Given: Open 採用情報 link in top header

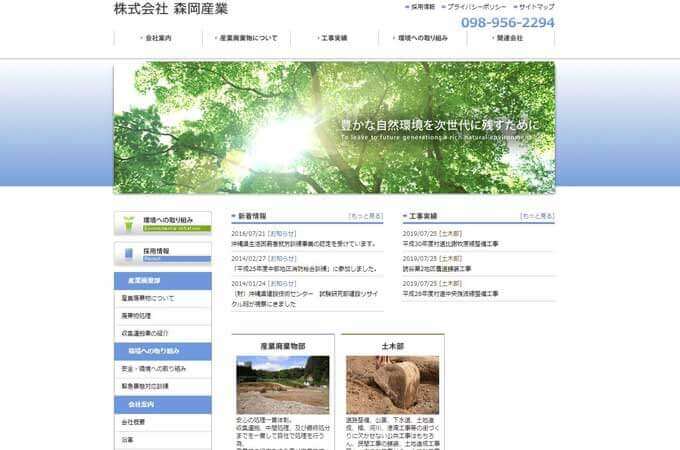Looking at the screenshot, I should [x=423, y=7].
